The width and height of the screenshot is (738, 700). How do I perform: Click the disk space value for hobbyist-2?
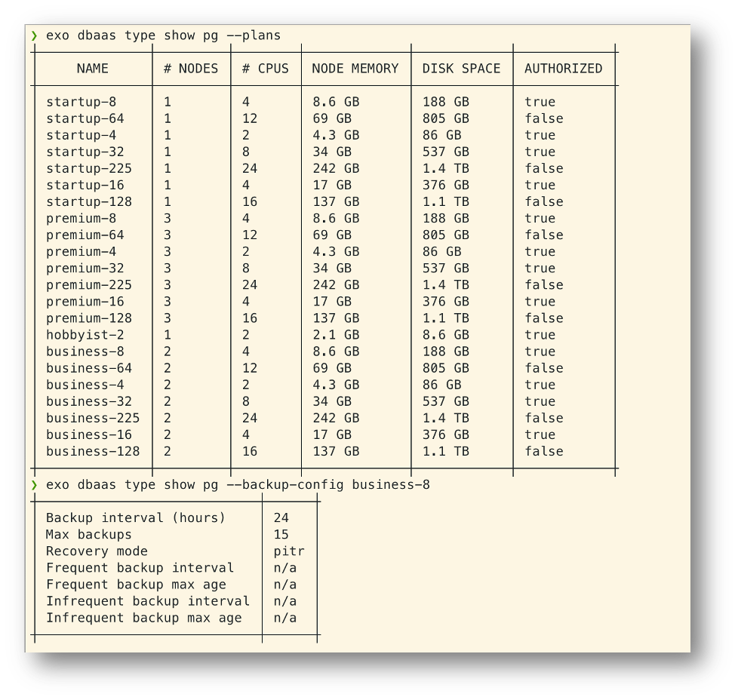(445, 335)
